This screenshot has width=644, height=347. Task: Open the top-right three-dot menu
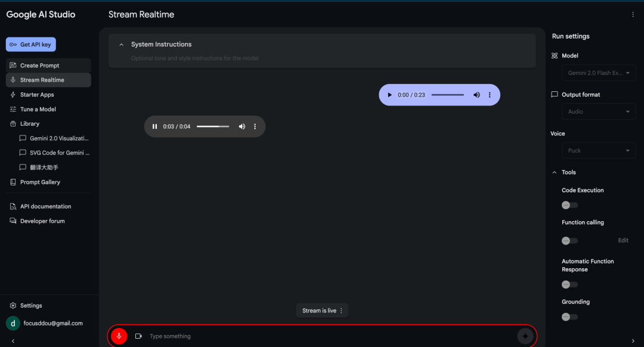pos(633,14)
